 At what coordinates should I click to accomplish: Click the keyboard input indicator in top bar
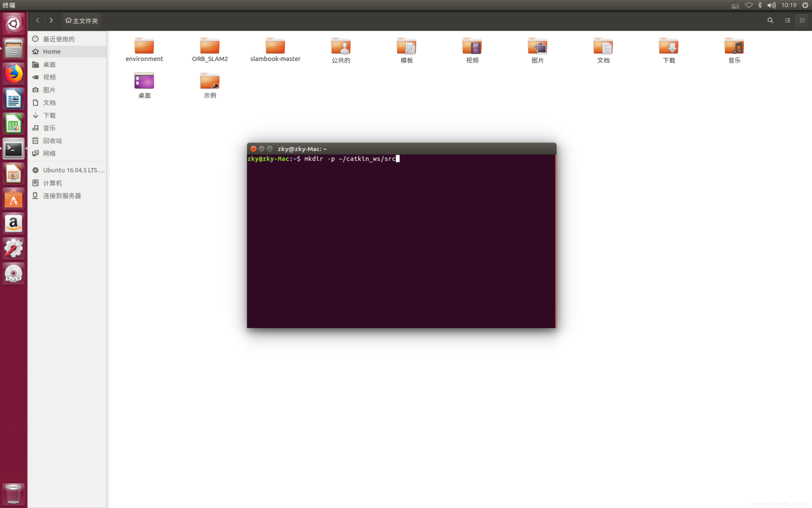point(735,5)
